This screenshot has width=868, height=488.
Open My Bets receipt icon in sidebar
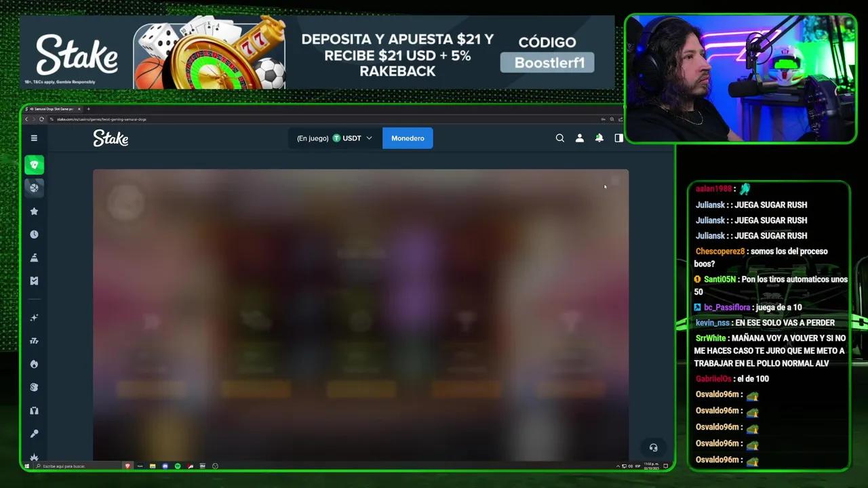point(34,281)
